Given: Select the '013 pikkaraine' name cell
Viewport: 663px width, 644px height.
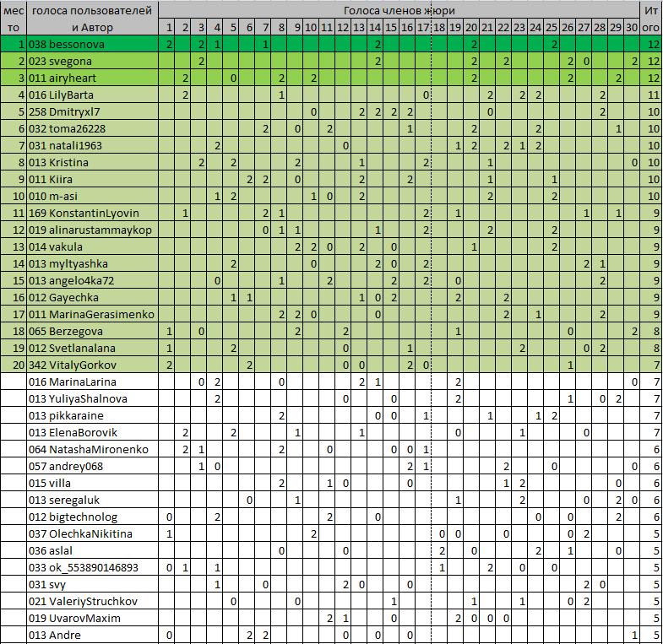Looking at the screenshot, I should (x=92, y=416).
